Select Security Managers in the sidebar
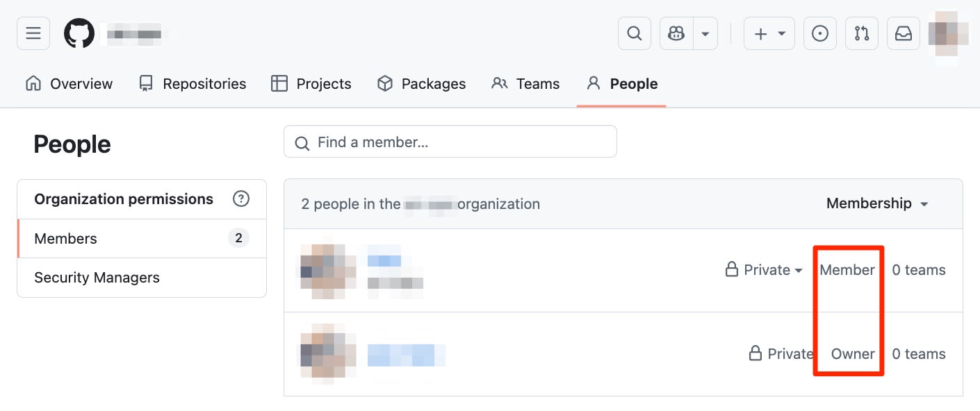 coord(97,278)
